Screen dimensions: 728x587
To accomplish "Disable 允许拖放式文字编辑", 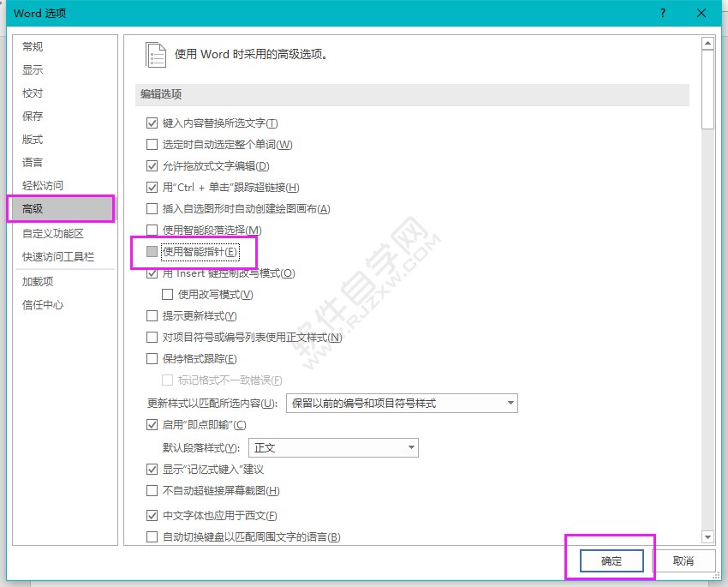I will 152,165.
